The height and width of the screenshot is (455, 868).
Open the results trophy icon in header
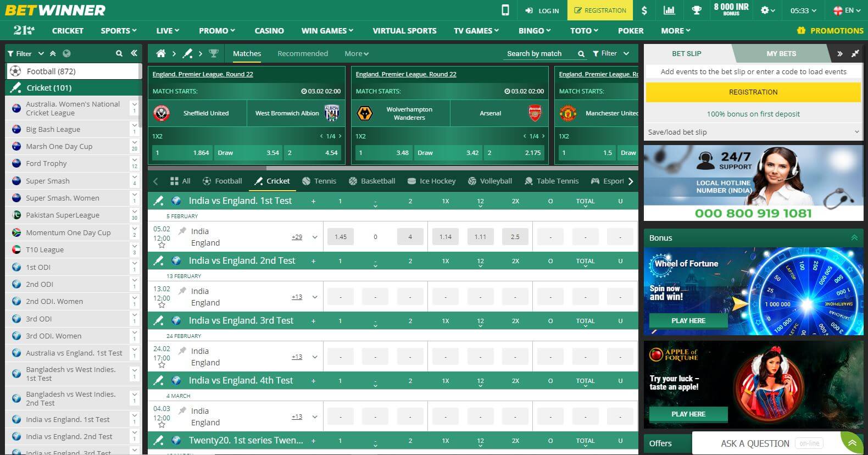(696, 10)
